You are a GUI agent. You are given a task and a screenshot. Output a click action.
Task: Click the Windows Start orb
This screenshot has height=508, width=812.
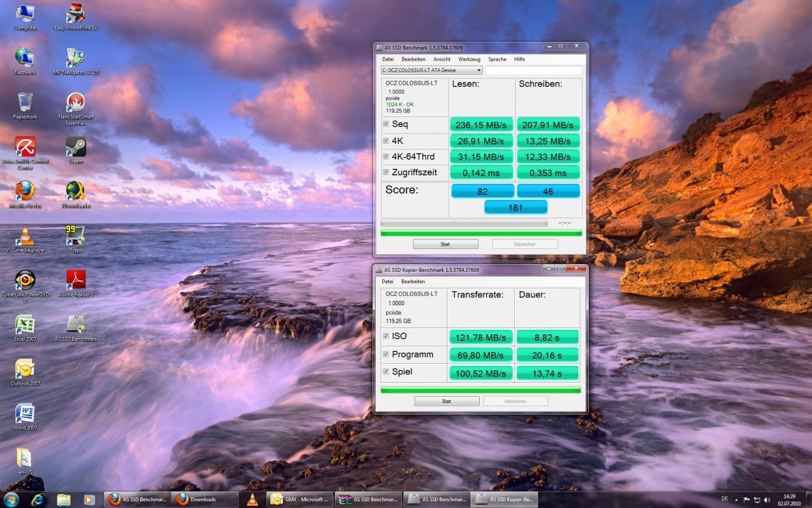pos(11,499)
